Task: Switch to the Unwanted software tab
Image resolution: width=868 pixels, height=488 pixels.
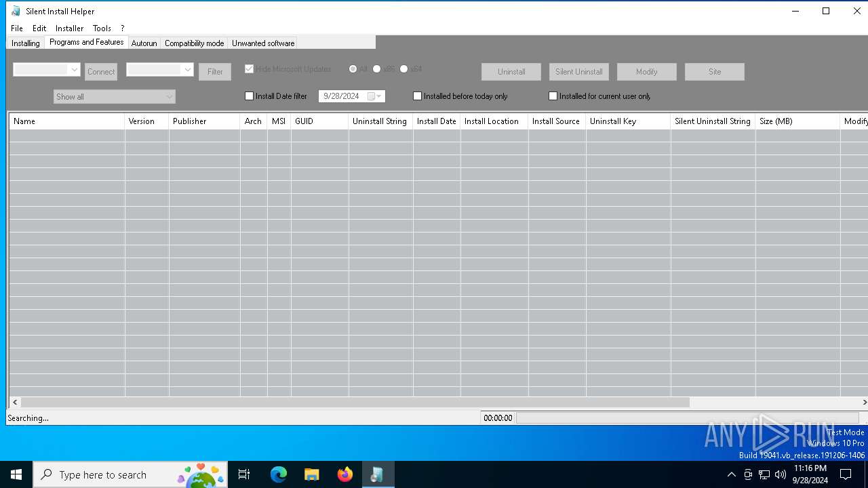Action: [263, 43]
